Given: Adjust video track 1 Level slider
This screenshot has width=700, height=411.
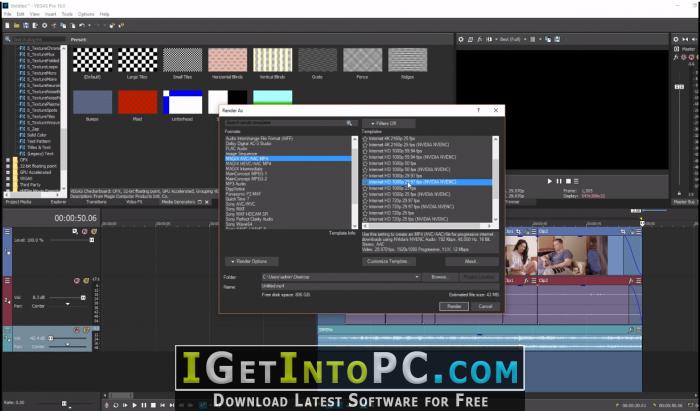Looking at the screenshot, I should pos(92,240).
